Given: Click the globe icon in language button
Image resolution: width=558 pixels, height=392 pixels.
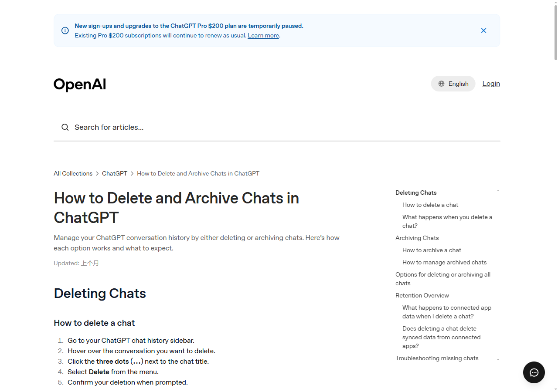Looking at the screenshot, I should coord(442,84).
